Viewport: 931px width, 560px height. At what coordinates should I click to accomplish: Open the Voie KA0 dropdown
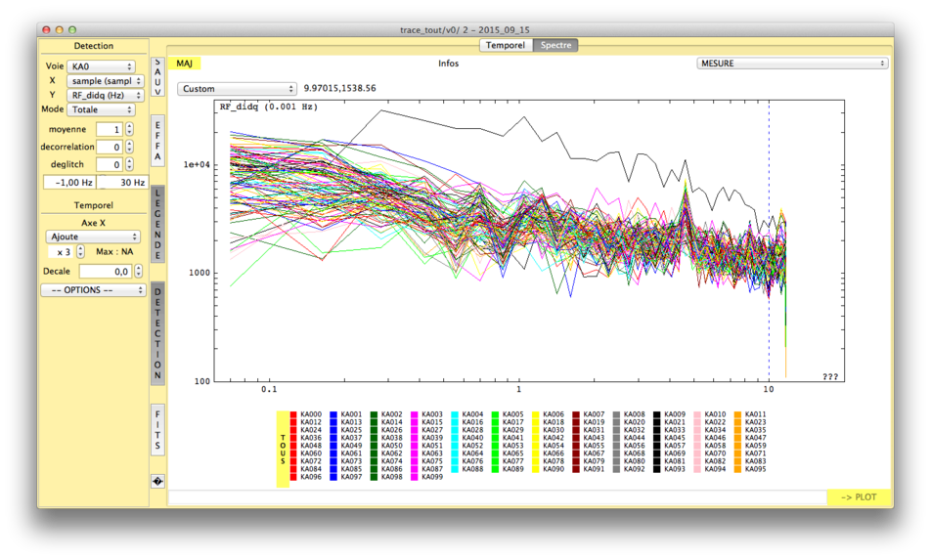pyautogui.click(x=101, y=66)
